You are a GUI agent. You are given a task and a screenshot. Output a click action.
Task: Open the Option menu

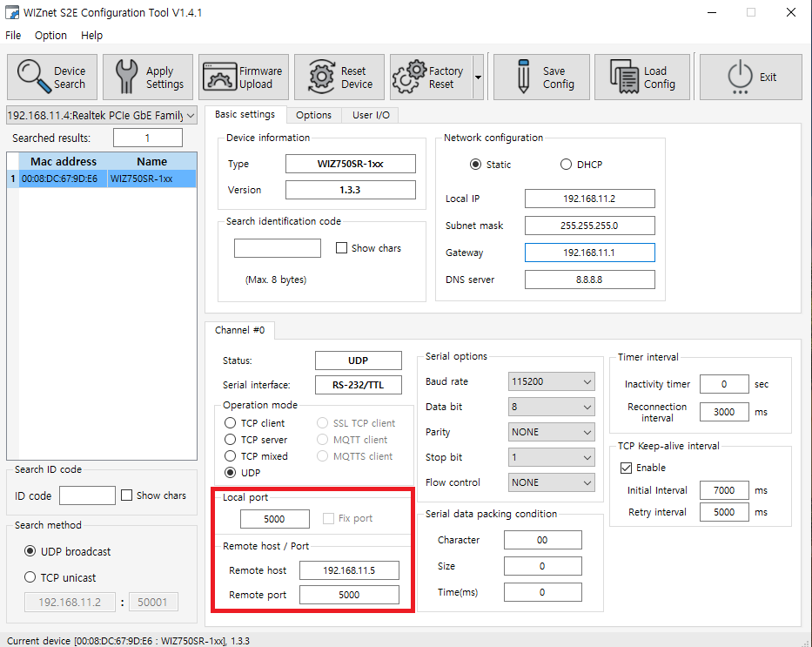coord(50,35)
